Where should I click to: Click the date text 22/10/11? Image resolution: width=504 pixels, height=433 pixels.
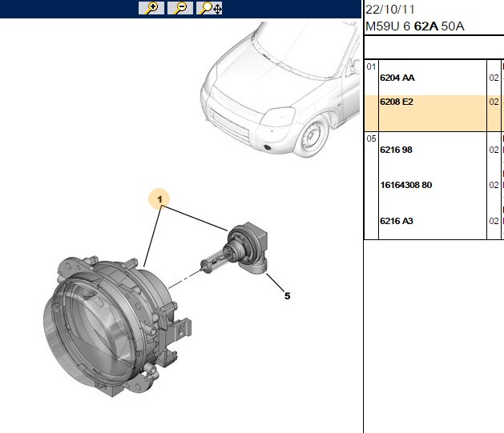tap(390, 9)
